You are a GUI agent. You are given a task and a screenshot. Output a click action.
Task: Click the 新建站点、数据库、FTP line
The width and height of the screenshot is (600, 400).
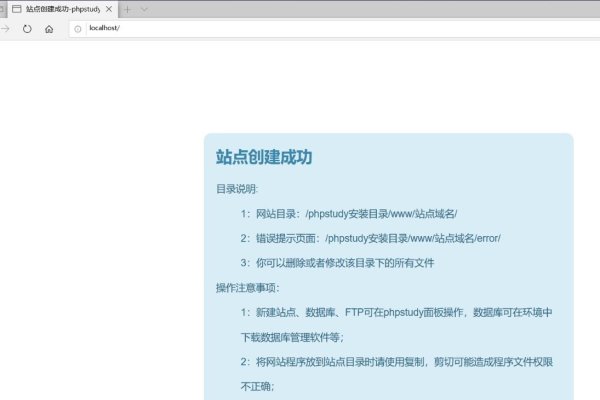396,312
